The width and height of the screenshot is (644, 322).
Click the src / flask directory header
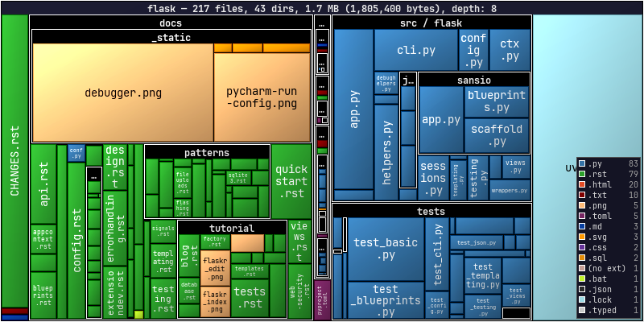[x=431, y=23]
